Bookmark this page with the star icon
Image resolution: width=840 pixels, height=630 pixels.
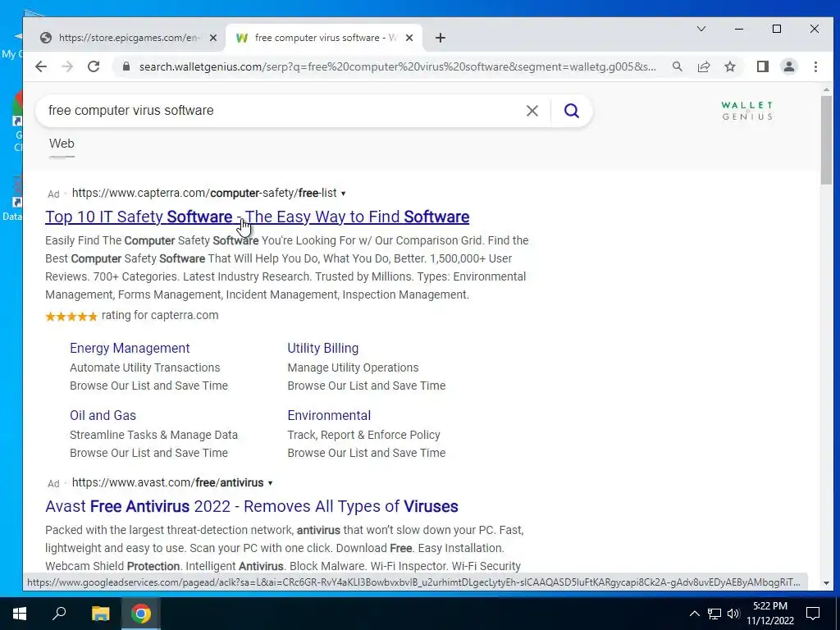pyautogui.click(x=730, y=67)
